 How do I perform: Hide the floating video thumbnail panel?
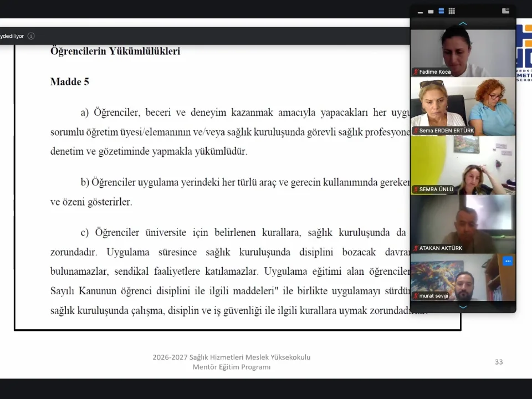click(x=421, y=12)
